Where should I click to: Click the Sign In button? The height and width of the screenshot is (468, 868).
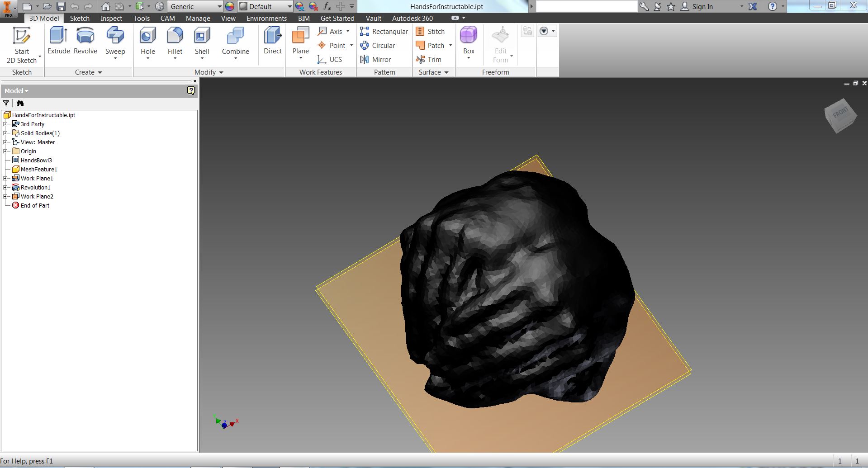click(x=697, y=6)
